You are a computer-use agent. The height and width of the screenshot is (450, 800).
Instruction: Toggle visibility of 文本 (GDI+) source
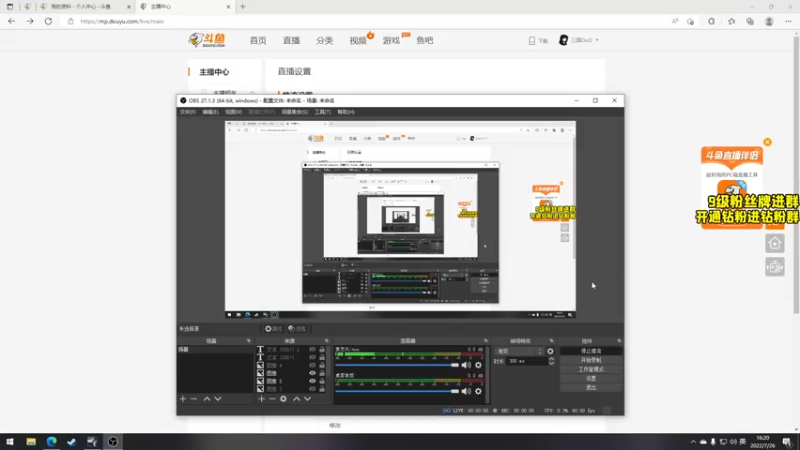click(x=312, y=357)
